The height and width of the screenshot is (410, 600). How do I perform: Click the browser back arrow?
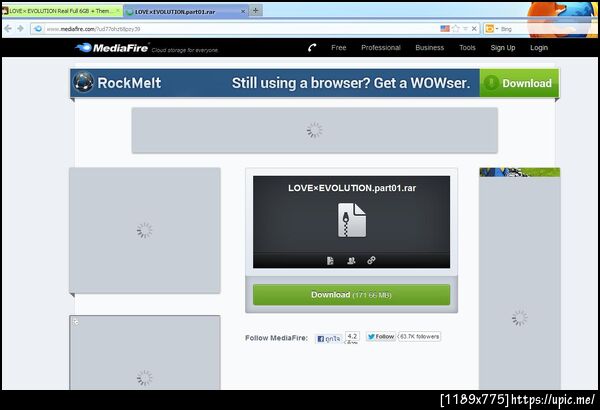[8, 29]
